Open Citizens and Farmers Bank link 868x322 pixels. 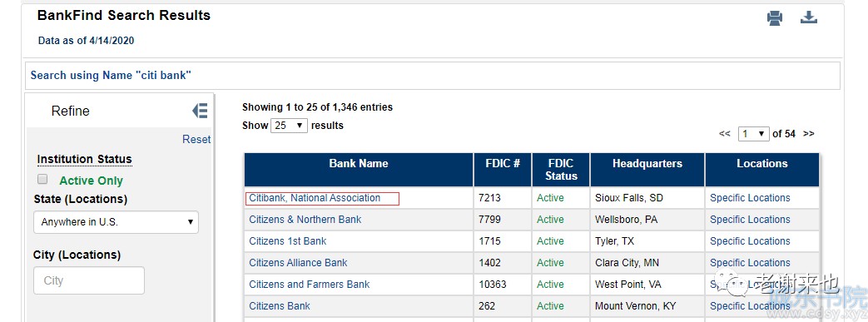click(310, 285)
